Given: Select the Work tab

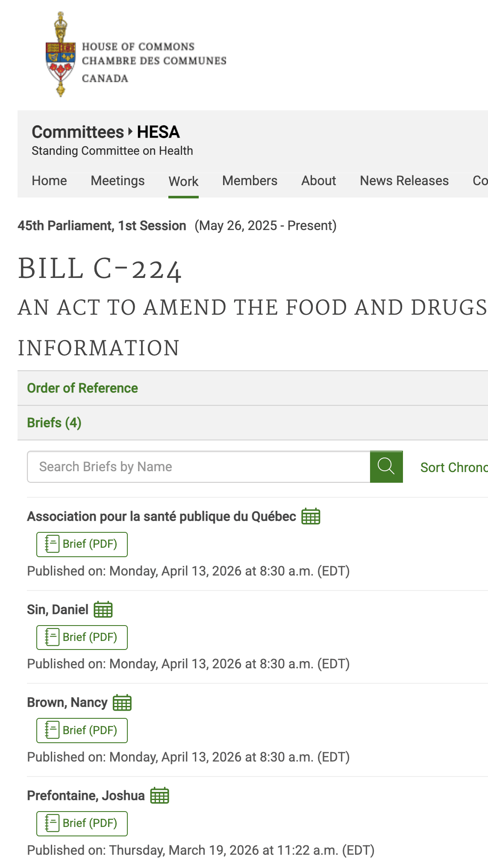Looking at the screenshot, I should tap(183, 181).
